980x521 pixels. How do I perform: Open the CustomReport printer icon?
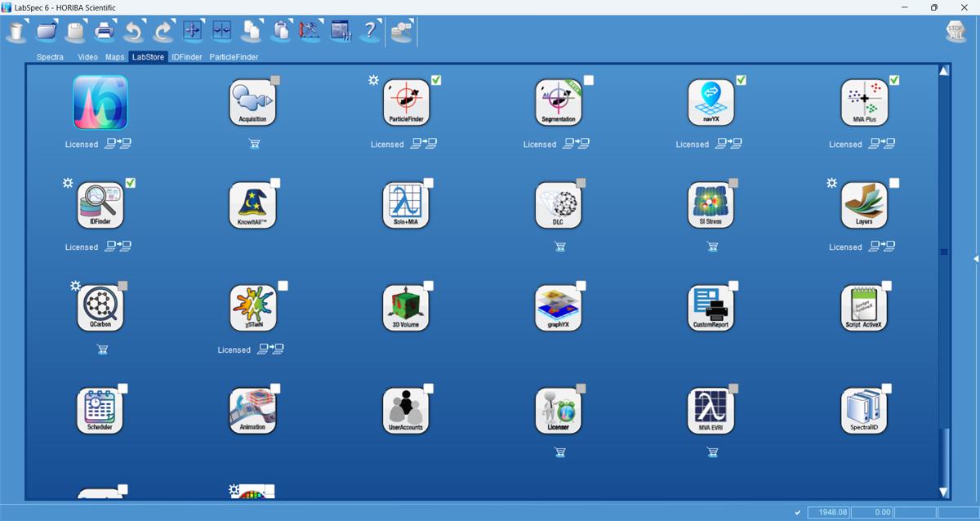coord(711,308)
